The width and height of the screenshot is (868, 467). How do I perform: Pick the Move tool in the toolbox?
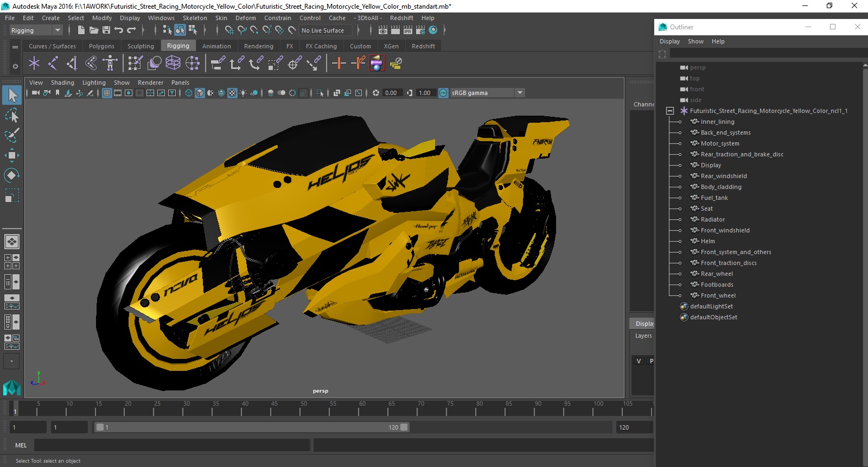click(x=12, y=155)
